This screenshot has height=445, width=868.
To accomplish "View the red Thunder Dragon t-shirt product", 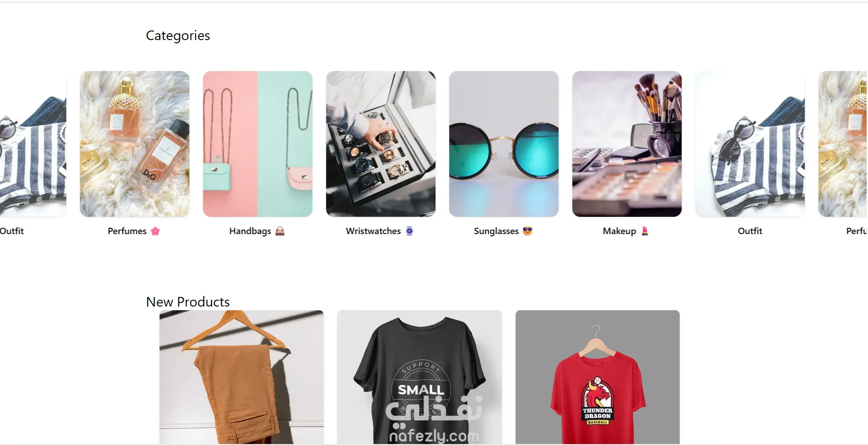I will (x=598, y=377).
